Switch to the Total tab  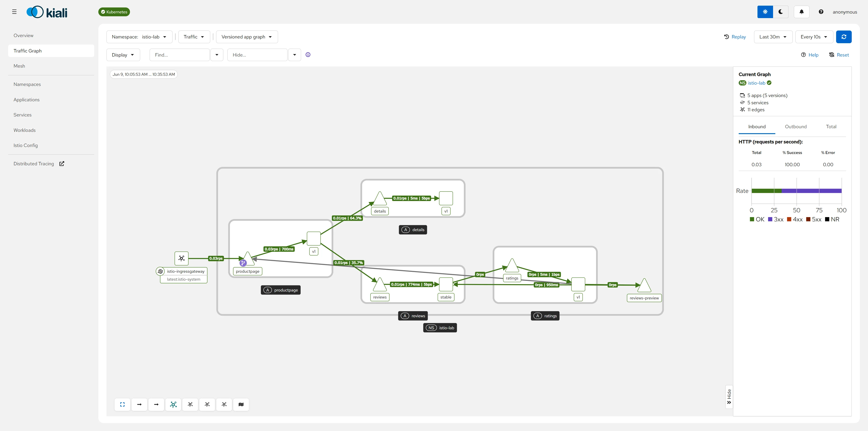831,127
